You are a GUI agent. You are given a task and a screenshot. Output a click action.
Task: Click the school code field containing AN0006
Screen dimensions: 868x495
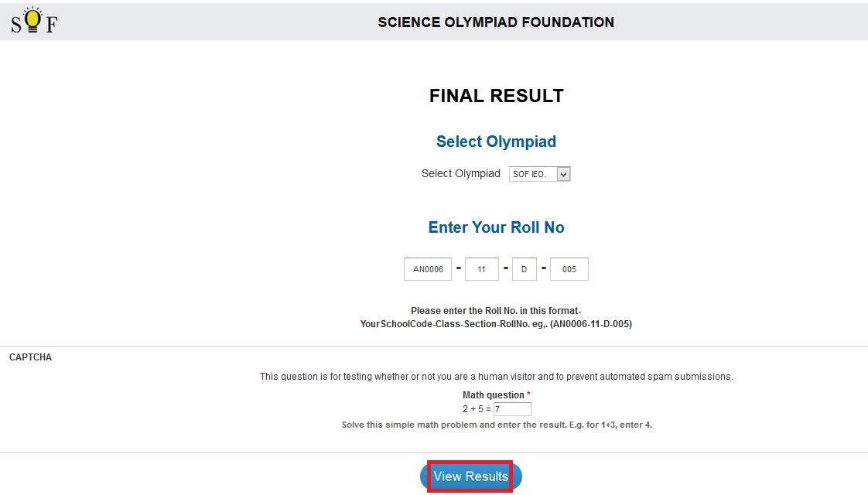coord(428,269)
